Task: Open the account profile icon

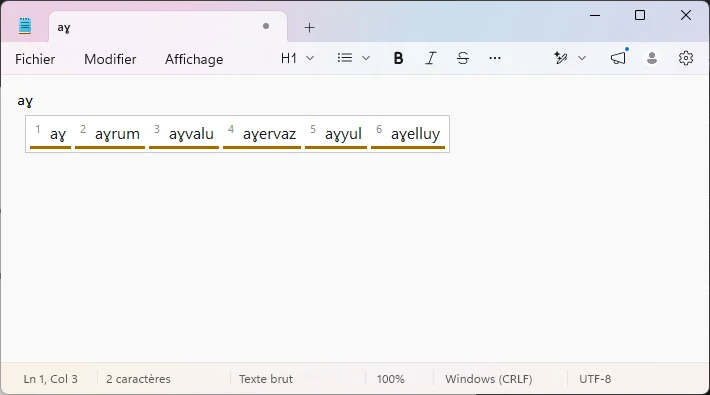Action: [652, 58]
